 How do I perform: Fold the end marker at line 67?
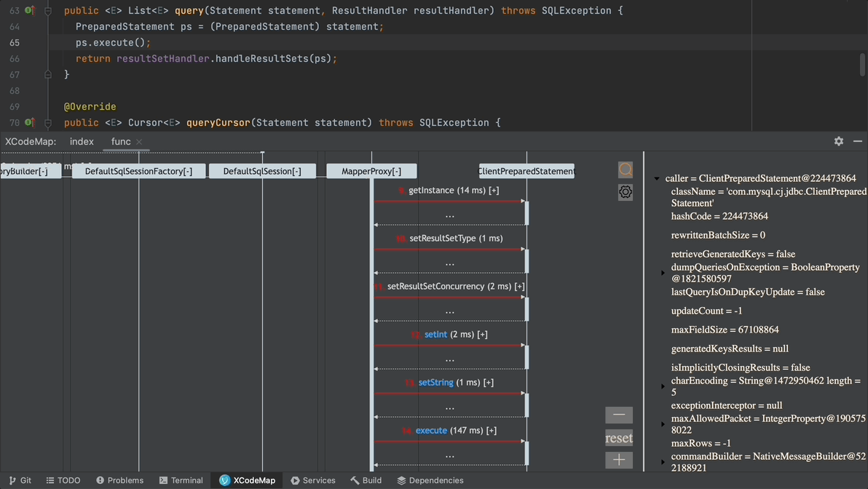[x=48, y=74]
